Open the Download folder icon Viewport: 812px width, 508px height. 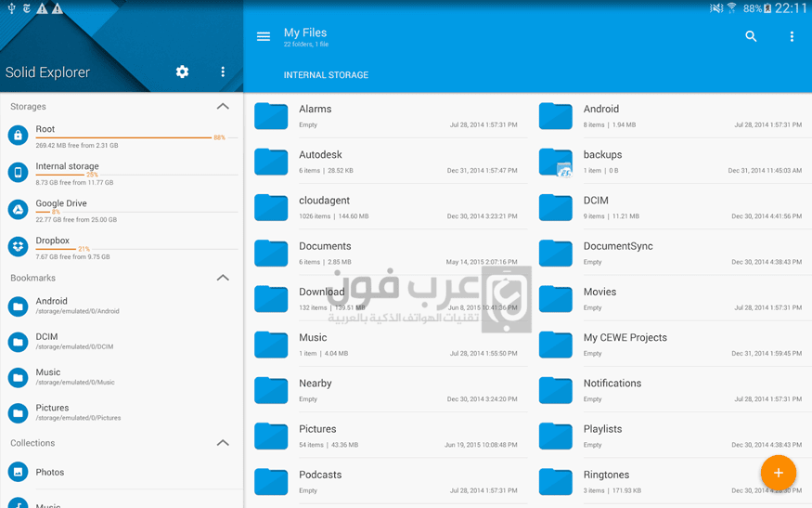(271, 299)
